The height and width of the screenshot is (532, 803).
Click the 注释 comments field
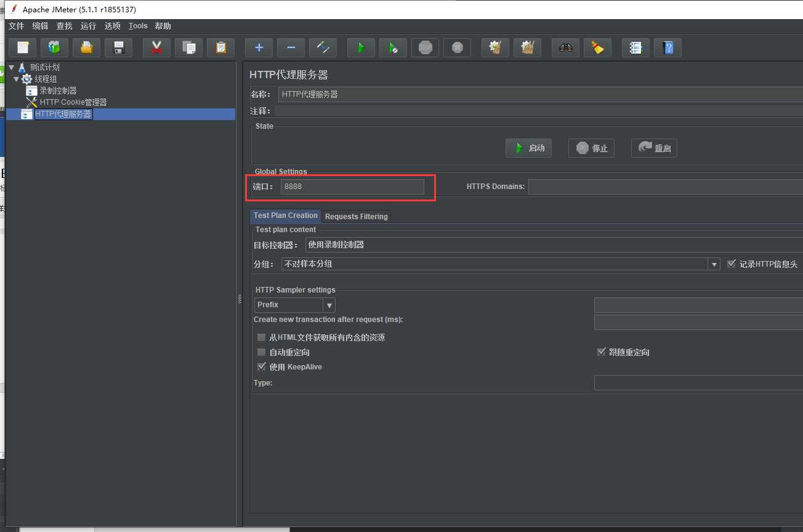(x=538, y=111)
